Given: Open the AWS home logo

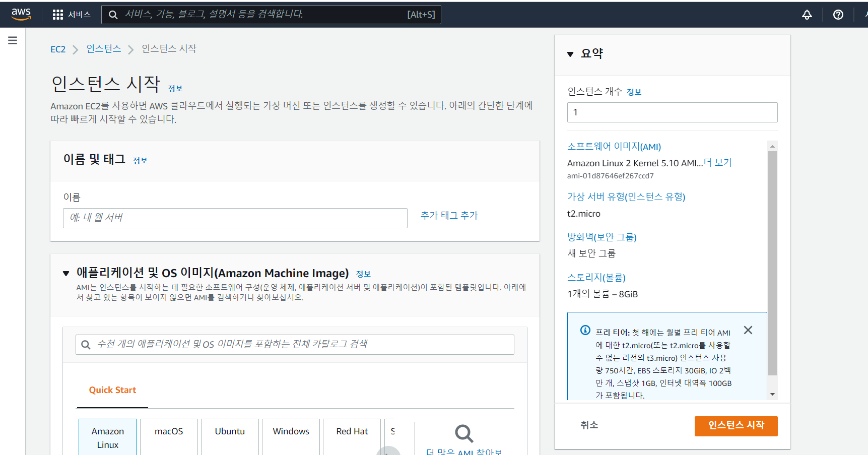Looking at the screenshot, I should [x=21, y=14].
